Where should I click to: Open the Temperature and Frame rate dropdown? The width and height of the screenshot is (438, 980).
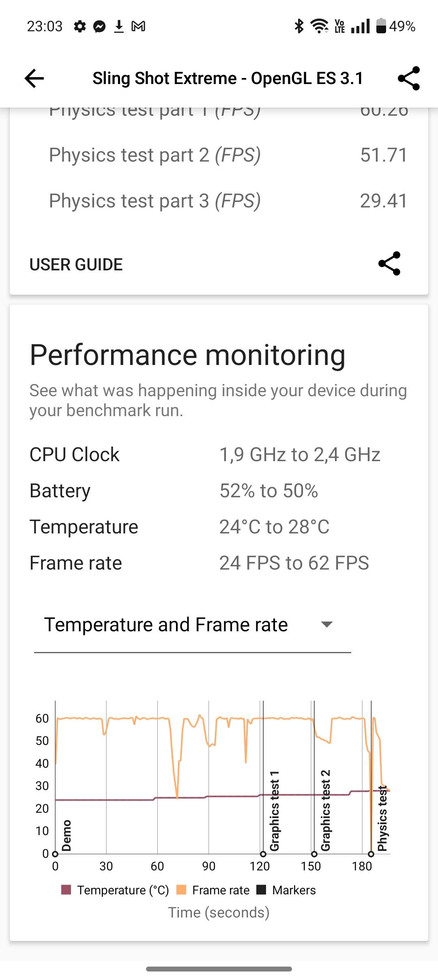click(192, 624)
